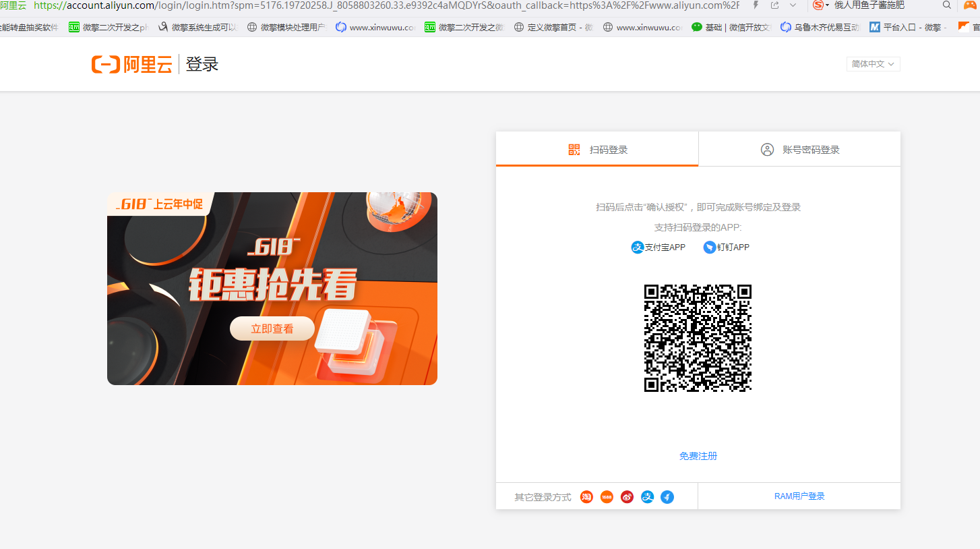The width and height of the screenshot is (980, 549).
Task: Click the 支付宝APP icon above the QR code
Action: [638, 248]
